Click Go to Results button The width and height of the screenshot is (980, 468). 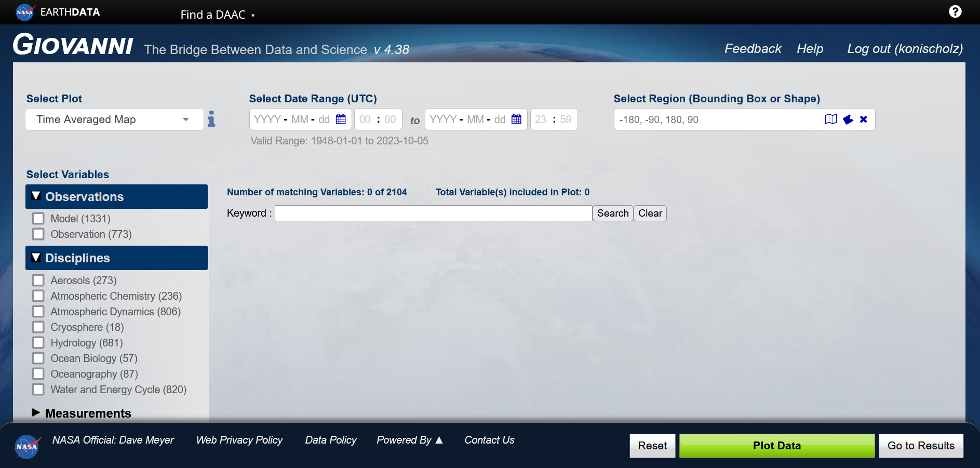click(921, 446)
